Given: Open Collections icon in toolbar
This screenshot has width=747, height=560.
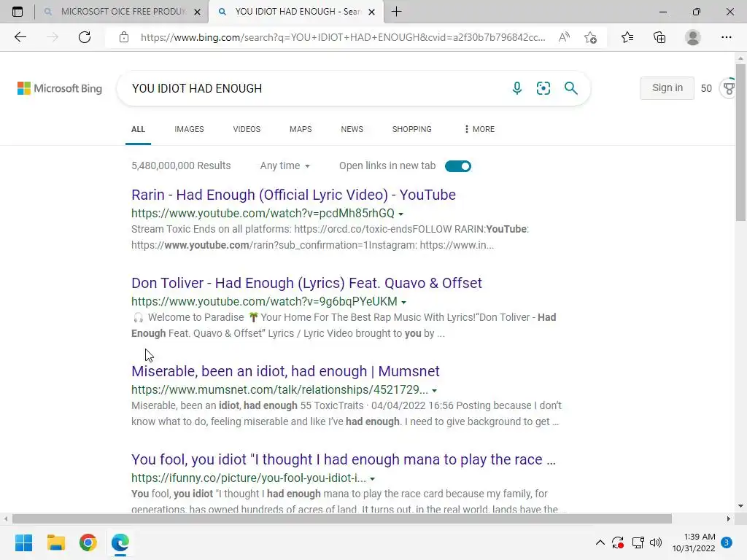Looking at the screenshot, I should 659,37.
